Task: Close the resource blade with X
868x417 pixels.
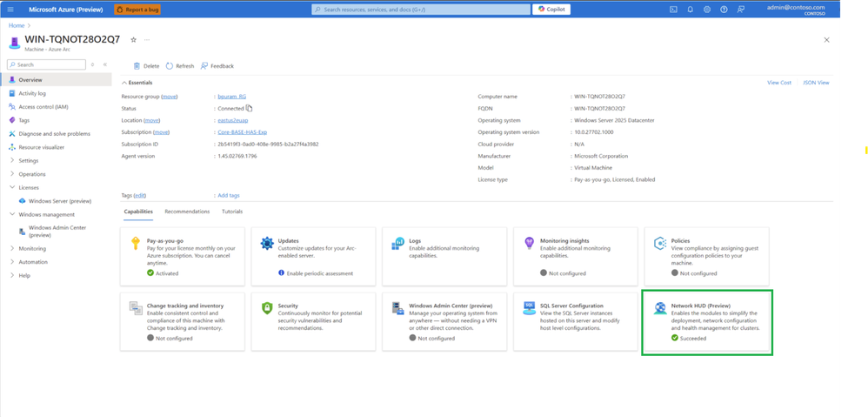Action: point(827,40)
